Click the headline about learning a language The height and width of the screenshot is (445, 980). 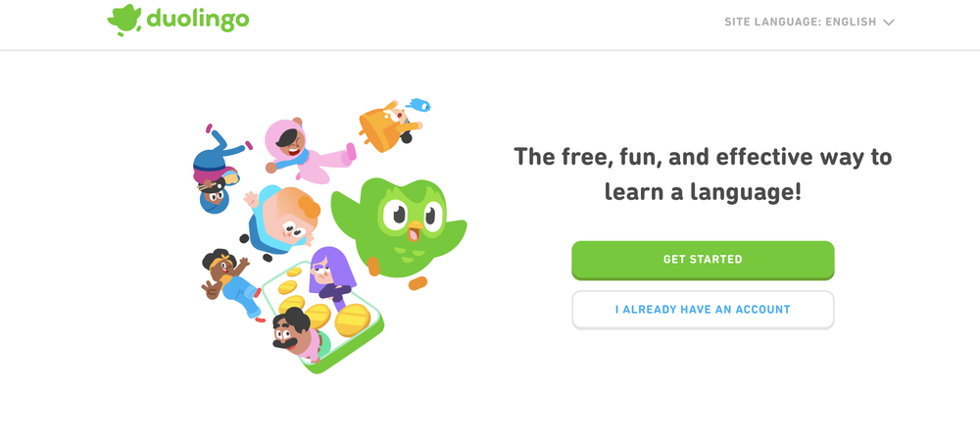pos(703,174)
